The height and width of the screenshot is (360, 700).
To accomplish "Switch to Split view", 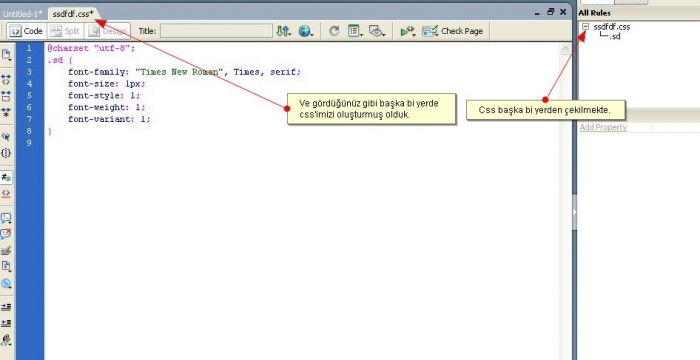I will [65, 31].
